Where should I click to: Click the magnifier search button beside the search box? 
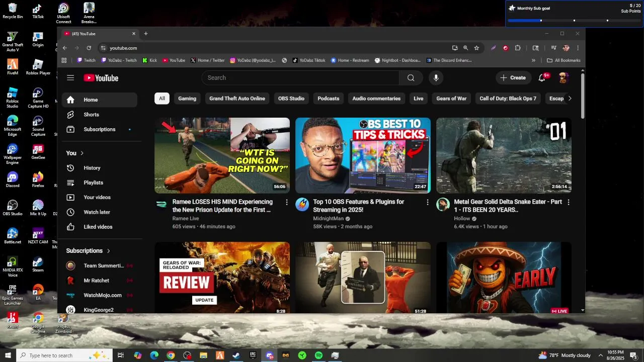[x=411, y=78]
